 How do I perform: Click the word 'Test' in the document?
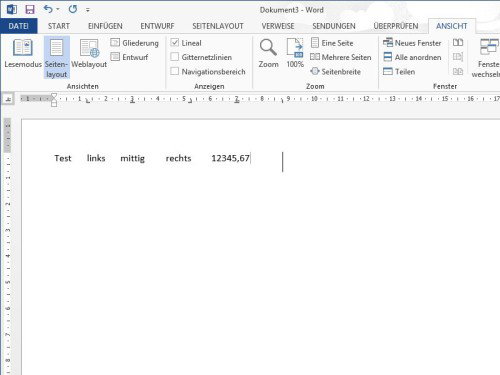[63, 158]
